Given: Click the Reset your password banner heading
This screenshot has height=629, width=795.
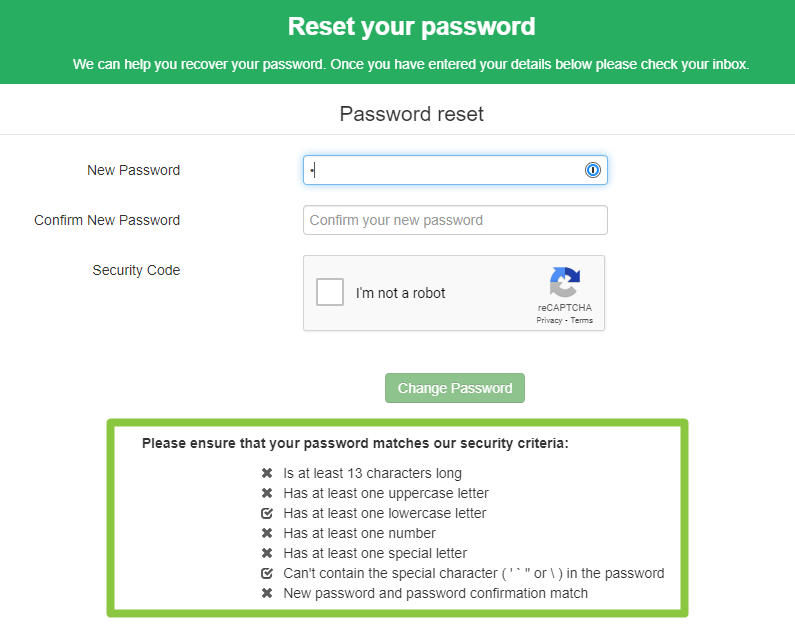Looking at the screenshot, I should pos(412,26).
